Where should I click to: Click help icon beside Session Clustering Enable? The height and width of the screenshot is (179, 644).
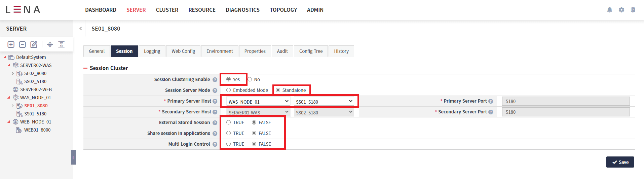215,80
